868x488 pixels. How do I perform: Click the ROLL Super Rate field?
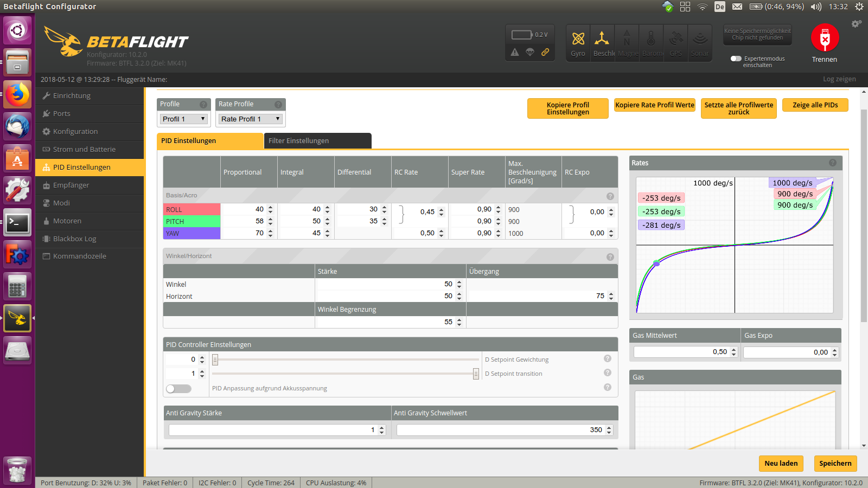click(476, 209)
